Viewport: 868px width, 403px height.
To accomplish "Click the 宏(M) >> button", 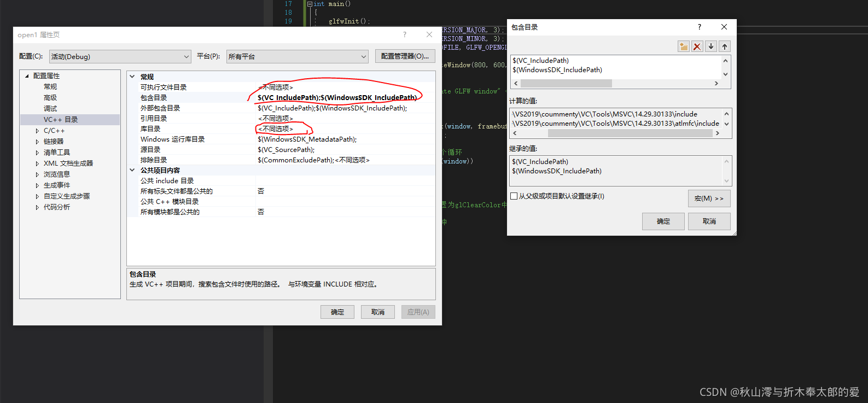I will 709,198.
